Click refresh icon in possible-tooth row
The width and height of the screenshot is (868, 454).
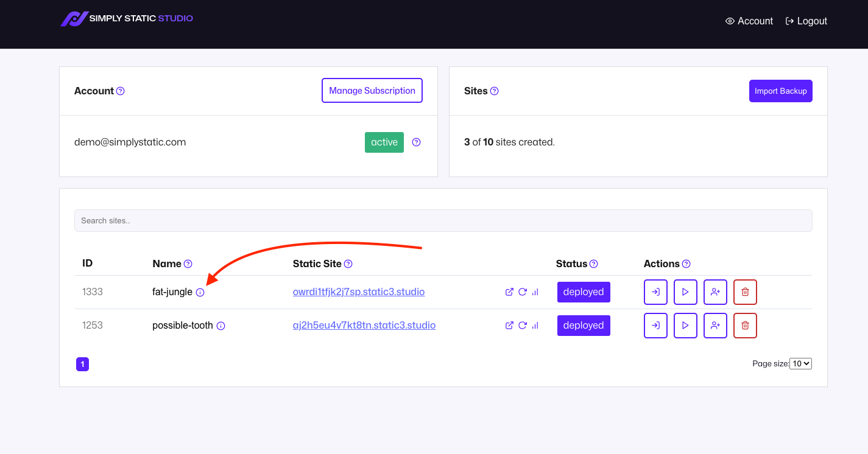523,326
